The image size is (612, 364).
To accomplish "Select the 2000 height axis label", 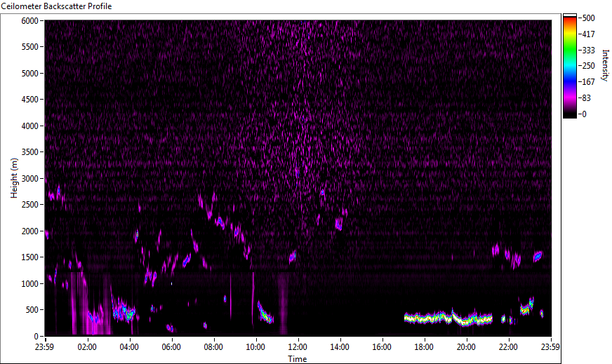I will point(29,231).
